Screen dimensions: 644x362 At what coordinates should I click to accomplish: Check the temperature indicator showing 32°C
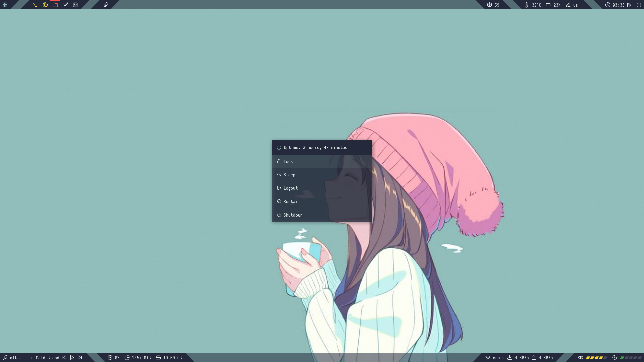(x=532, y=5)
